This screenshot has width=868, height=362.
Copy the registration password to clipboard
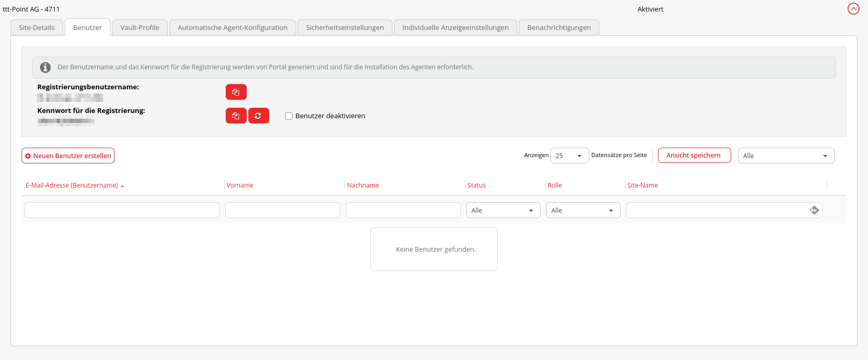[236, 116]
